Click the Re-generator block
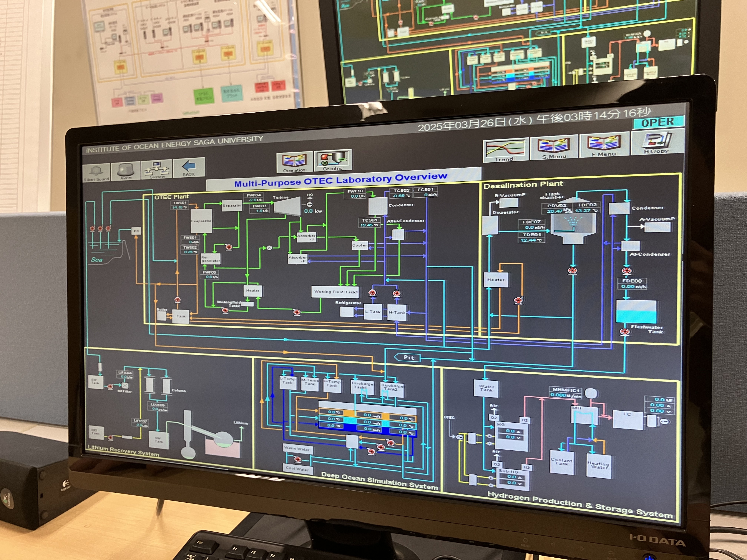This screenshot has width=747, height=560. point(211,259)
